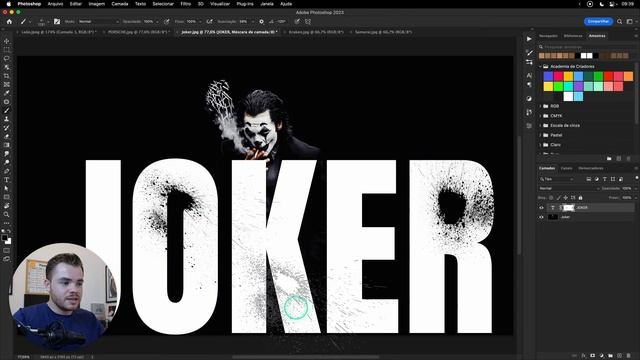The height and width of the screenshot is (360, 640).
Task: Open the brush blending Mode dropdown
Action: click(x=98, y=22)
